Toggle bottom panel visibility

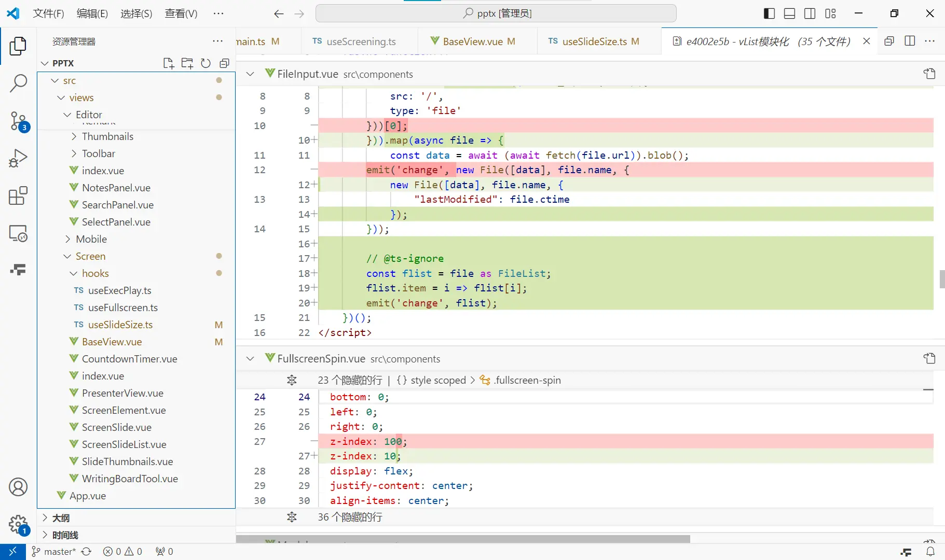(789, 14)
